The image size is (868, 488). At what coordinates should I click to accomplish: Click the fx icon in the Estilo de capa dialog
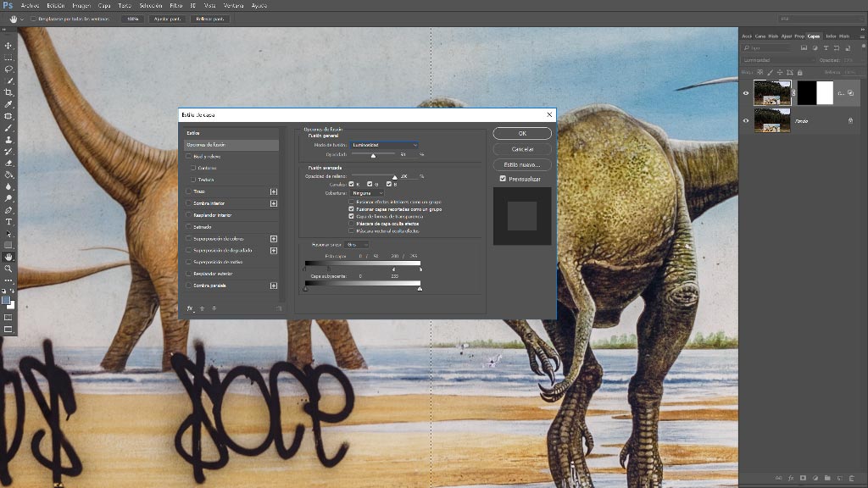190,308
